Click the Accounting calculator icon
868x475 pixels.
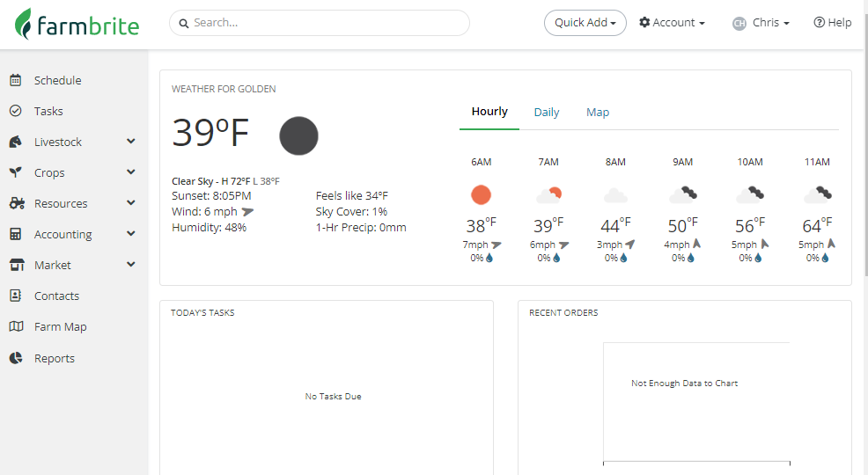pos(16,234)
